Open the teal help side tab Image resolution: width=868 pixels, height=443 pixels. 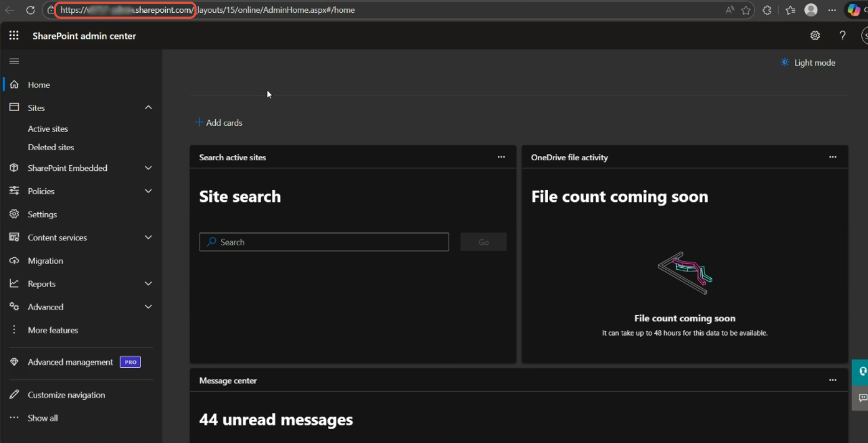point(861,372)
